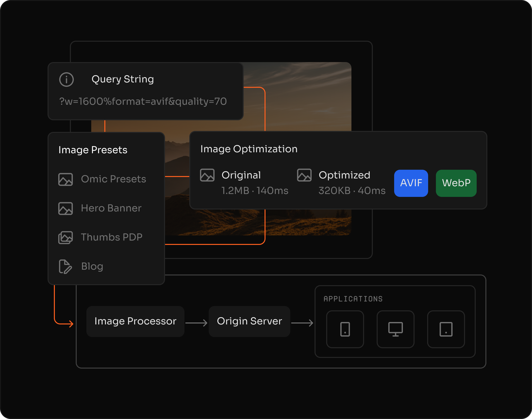Image resolution: width=532 pixels, height=419 pixels.
Task: Click the Optimized image icon
Action: tap(304, 176)
